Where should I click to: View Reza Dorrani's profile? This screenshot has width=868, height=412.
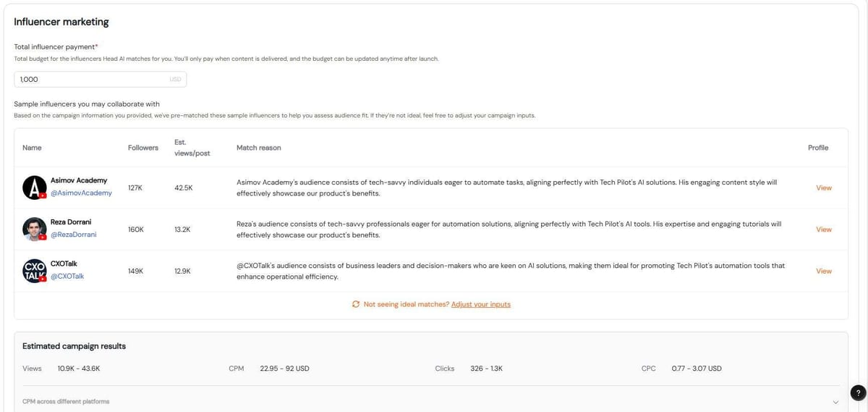pos(824,230)
